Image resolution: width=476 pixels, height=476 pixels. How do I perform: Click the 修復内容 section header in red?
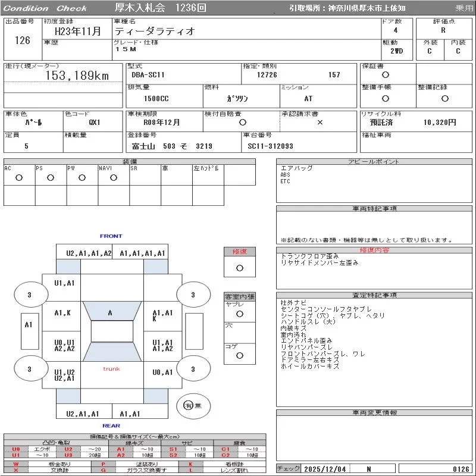[375, 250]
